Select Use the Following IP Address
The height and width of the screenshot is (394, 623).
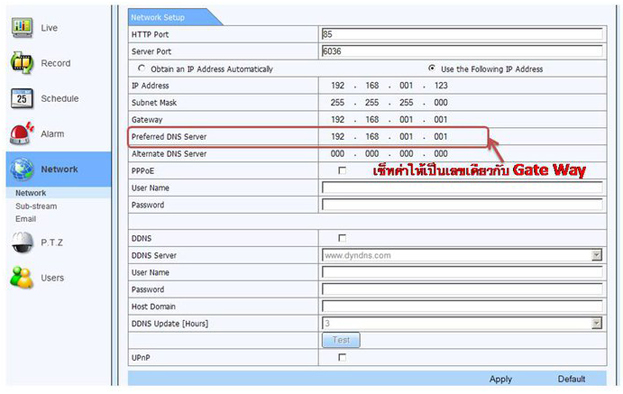point(431,68)
